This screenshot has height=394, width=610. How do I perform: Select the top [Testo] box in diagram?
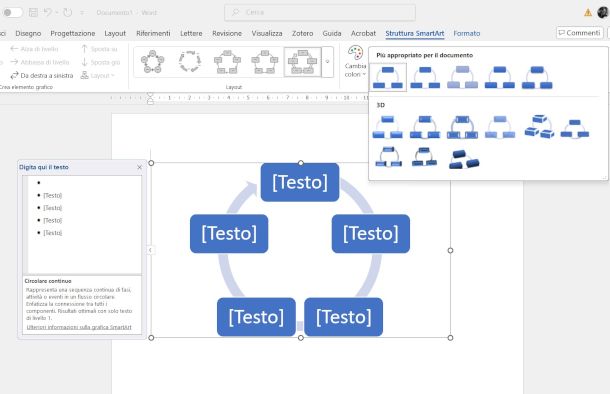(x=300, y=182)
